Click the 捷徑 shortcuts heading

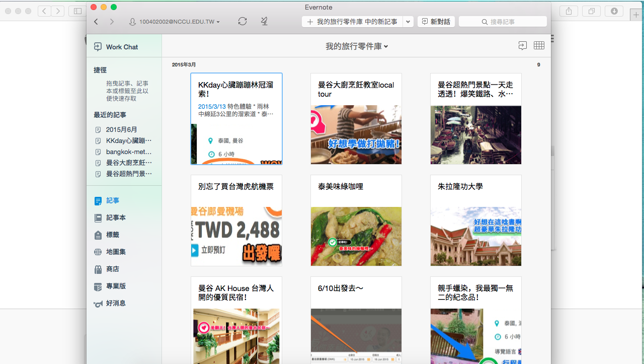pos(100,70)
